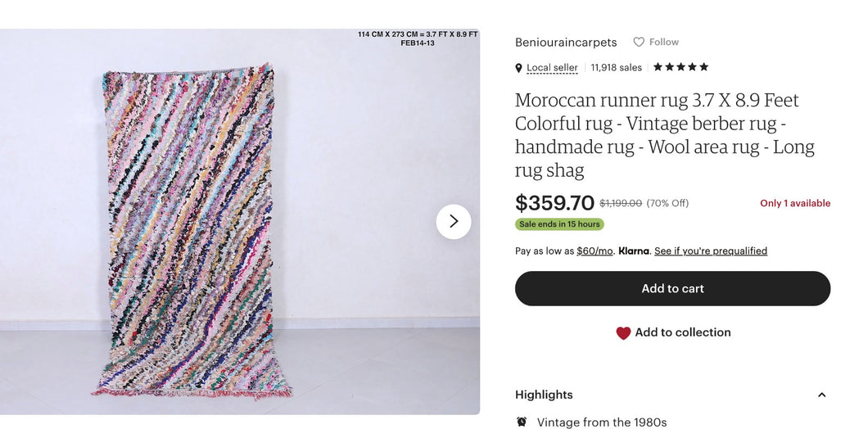View the shop's 11,918 sales
868x429 pixels.
pyautogui.click(x=616, y=68)
